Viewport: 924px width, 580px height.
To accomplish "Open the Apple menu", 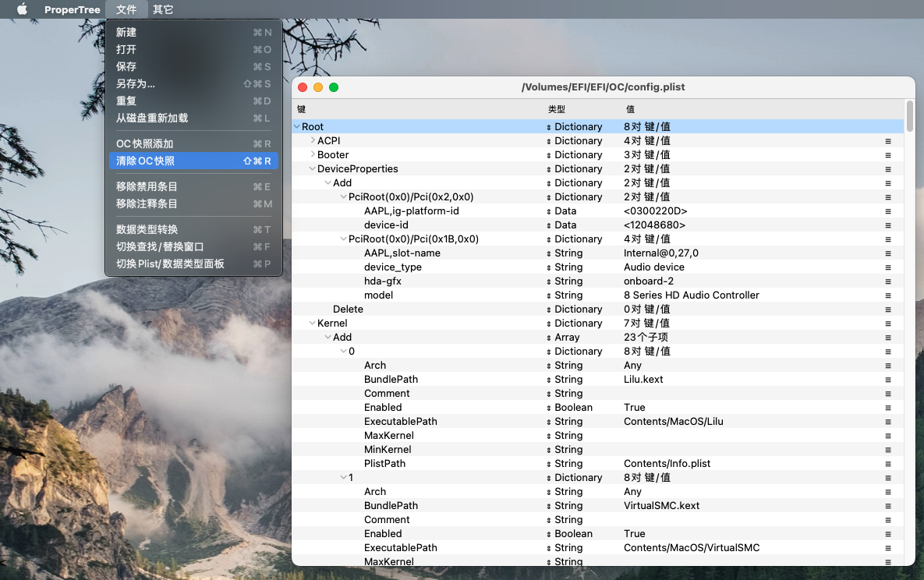I will [22, 9].
